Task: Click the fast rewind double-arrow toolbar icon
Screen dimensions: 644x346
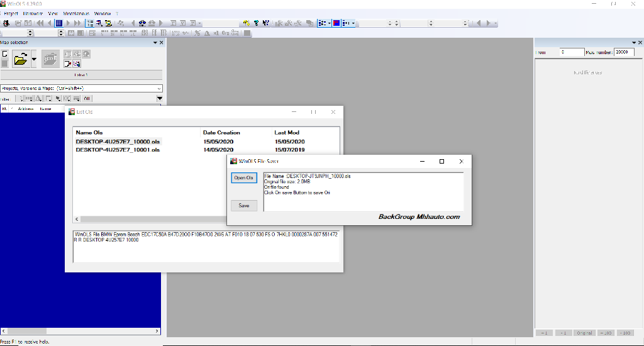Action: pos(40,23)
